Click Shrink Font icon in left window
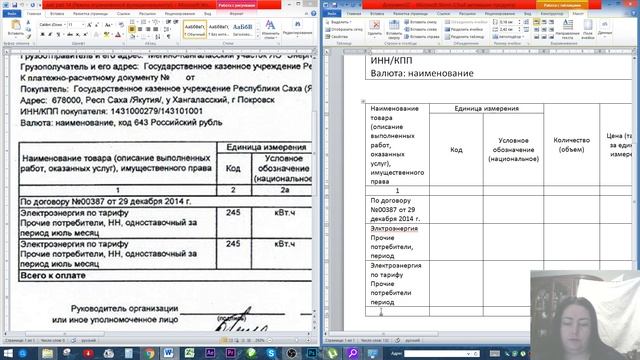 point(97,25)
